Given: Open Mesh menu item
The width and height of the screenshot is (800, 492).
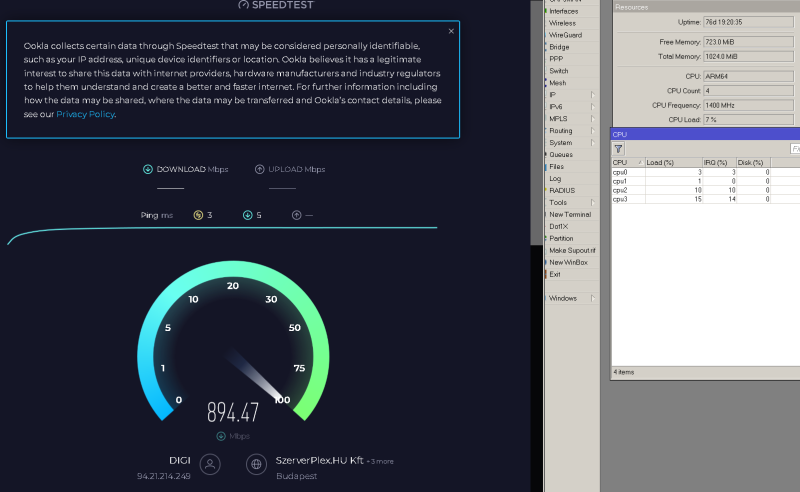Looking at the screenshot, I should [558, 83].
